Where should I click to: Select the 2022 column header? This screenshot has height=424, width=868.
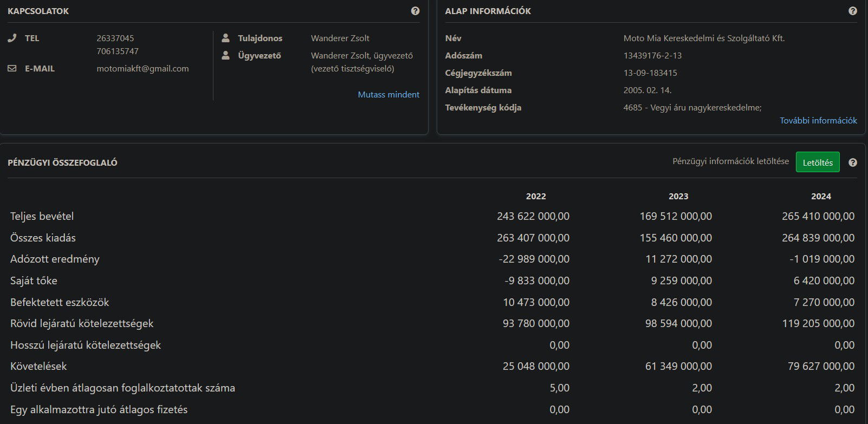[535, 196]
